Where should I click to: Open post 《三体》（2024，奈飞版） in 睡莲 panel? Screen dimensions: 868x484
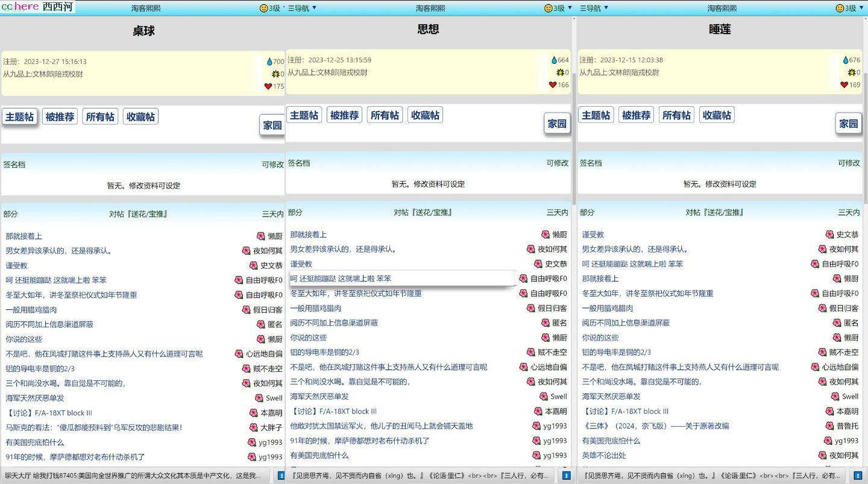655,426
